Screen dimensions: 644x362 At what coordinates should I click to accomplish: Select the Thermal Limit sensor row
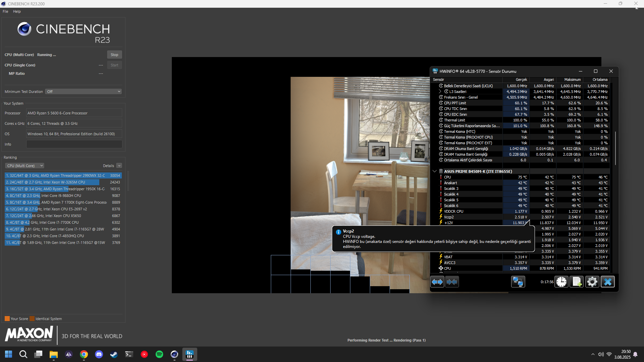click(x=520, y=120)
